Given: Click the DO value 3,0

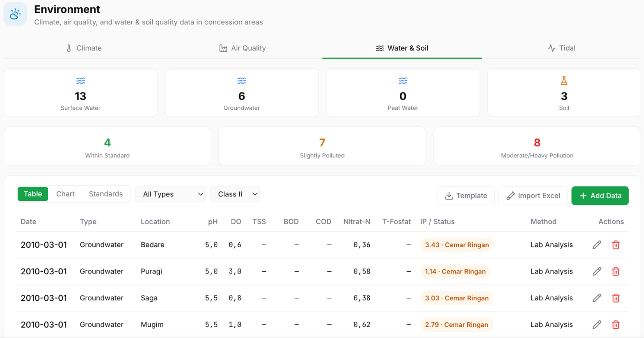Looking at the screenshot, I should click(x=235, y=271).
